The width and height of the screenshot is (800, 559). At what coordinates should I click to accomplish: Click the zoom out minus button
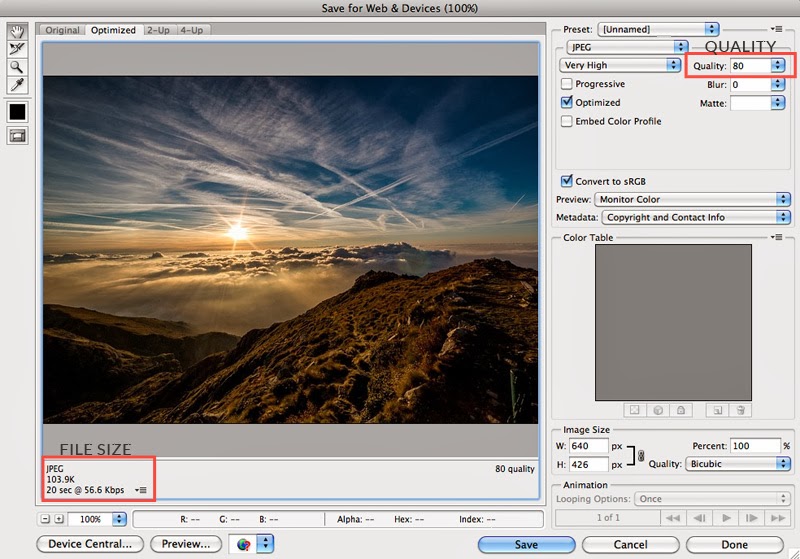(x=46, y=519)
